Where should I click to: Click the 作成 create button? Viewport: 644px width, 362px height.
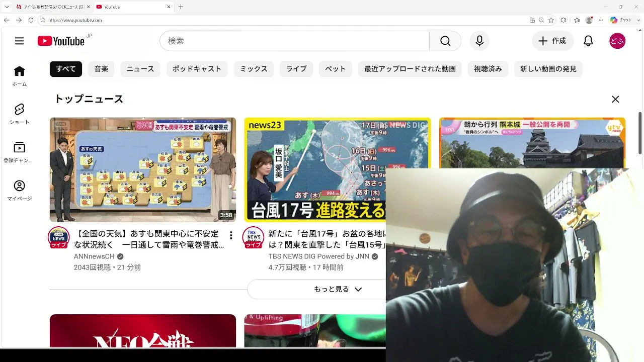tap(553, 41)
